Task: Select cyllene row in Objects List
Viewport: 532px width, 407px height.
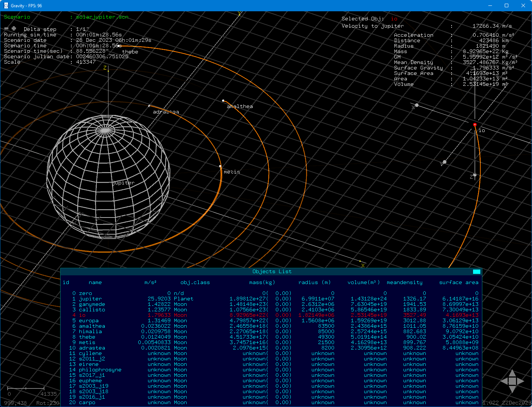Action: coord(271,354)
